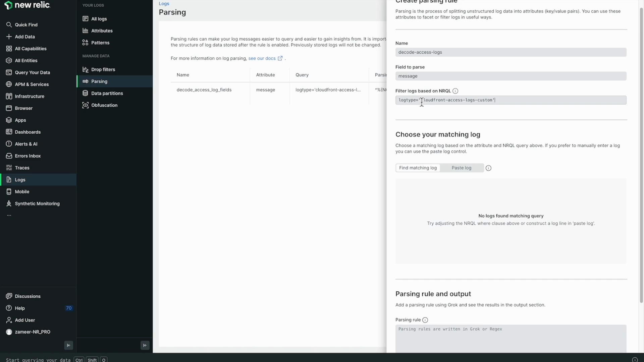This screenshot has height=362, width=644.
Task: Click the Mobile icon in sidebar
Action: click(x=9, y=192)
